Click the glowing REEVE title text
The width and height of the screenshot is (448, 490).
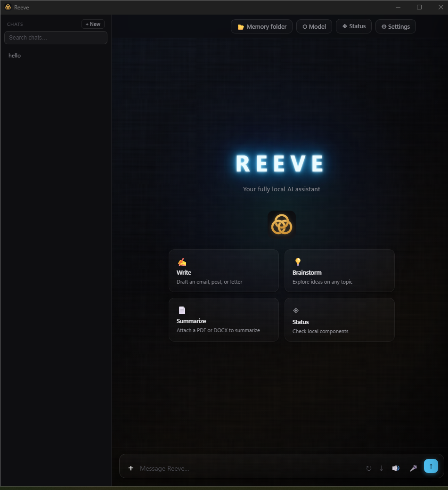click(x=280, y=163)
